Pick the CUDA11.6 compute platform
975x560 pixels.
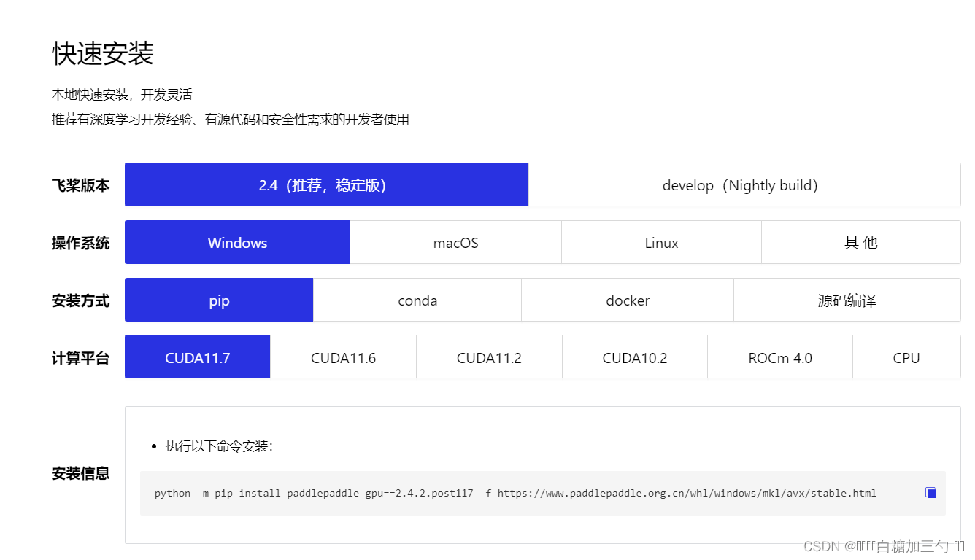pos(343,357)
